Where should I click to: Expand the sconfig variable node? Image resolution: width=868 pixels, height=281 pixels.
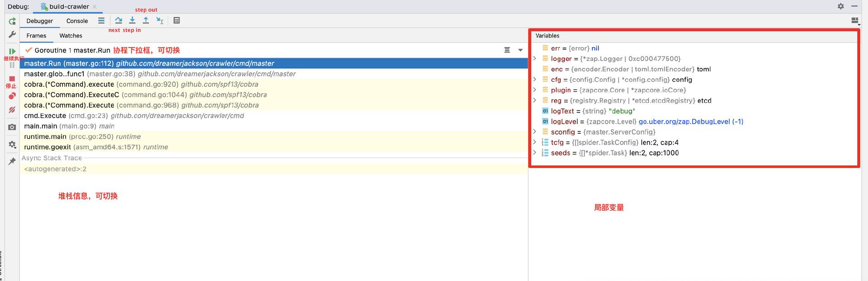coord(535,132)
